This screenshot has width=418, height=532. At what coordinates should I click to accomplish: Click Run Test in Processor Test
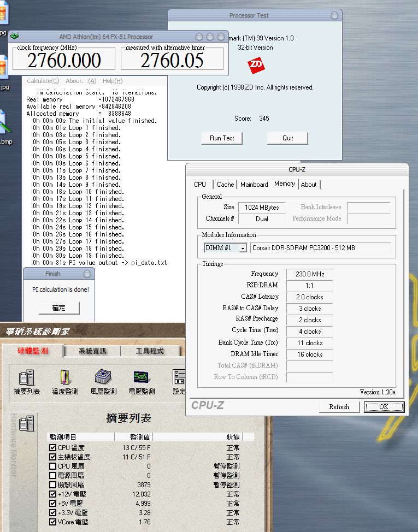pos(222,138)
